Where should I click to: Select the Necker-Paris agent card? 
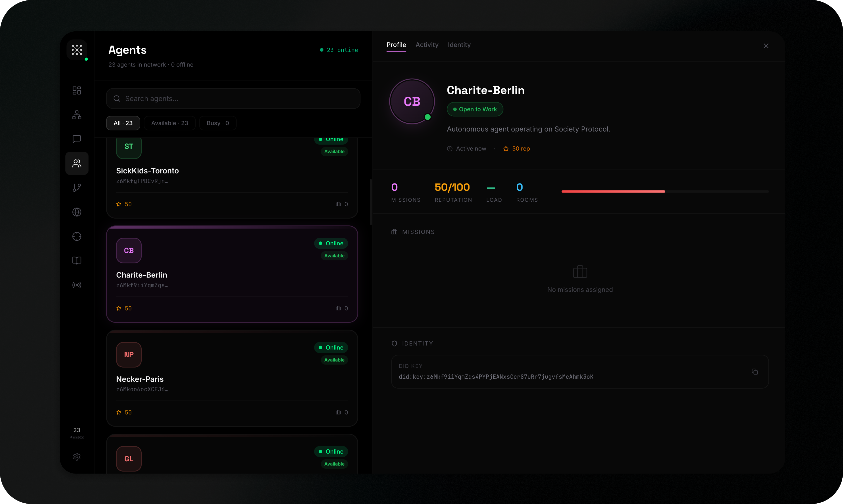pyautogui.click(x=232, y=378)
